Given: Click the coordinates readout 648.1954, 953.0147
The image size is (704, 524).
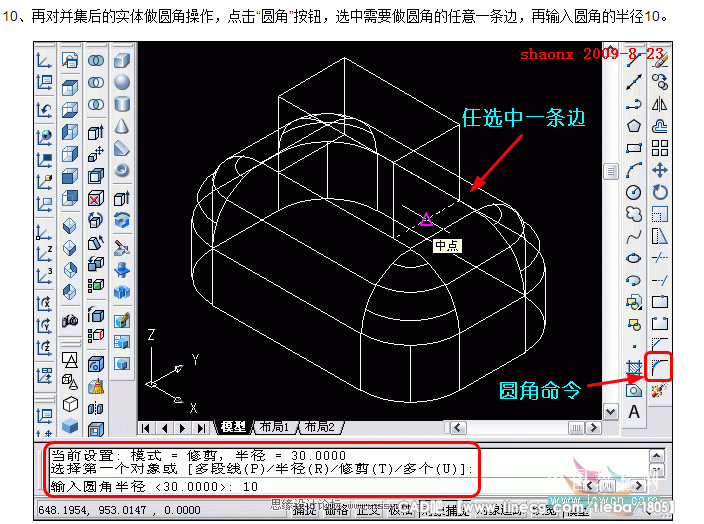Looking at the screenshot, I should 119,510.
